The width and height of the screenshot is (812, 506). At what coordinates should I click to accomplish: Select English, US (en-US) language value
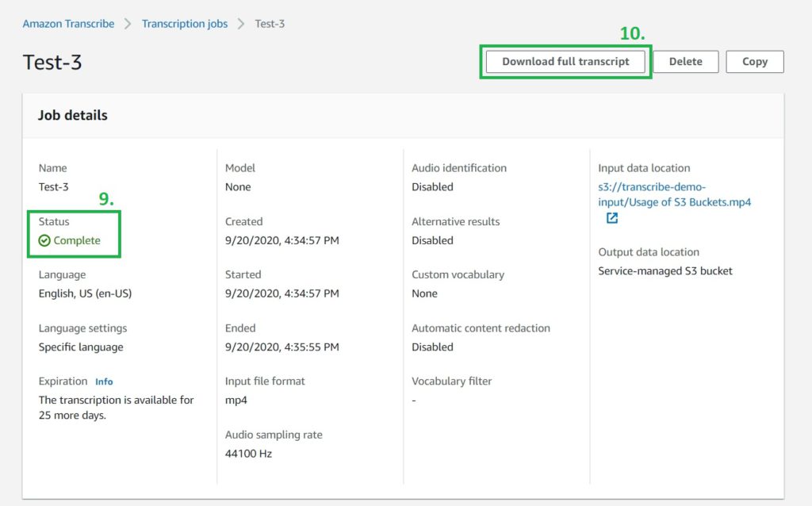click(x=86, y=293)
